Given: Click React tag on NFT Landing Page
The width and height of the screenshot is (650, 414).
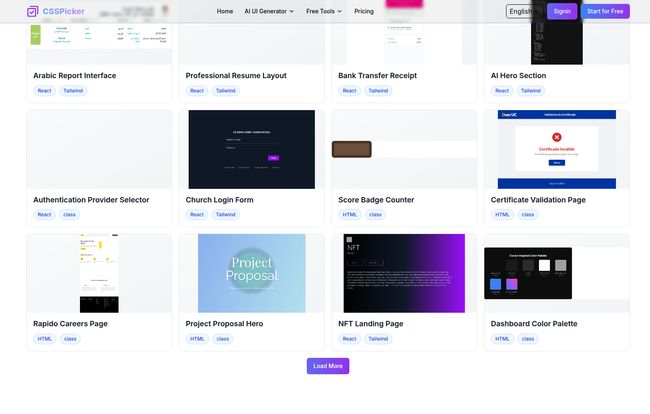Looking at the screenshot, I should click(x=349, y=339).
